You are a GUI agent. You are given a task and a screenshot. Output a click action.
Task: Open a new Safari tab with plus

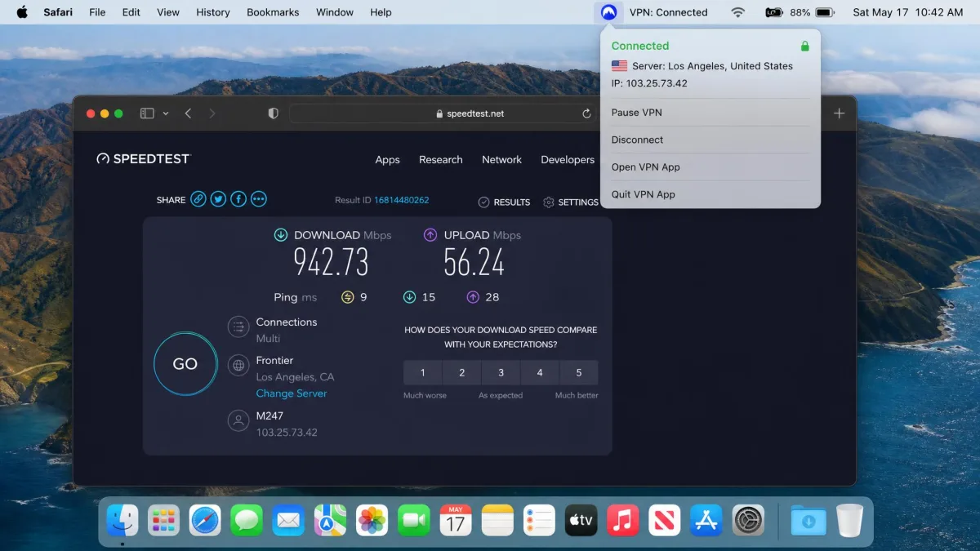click(839, 113)
